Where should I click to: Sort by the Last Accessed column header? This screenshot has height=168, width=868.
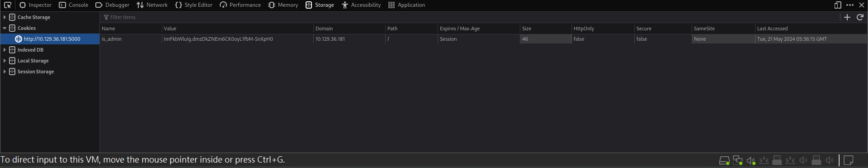click(x=811, y=29)
